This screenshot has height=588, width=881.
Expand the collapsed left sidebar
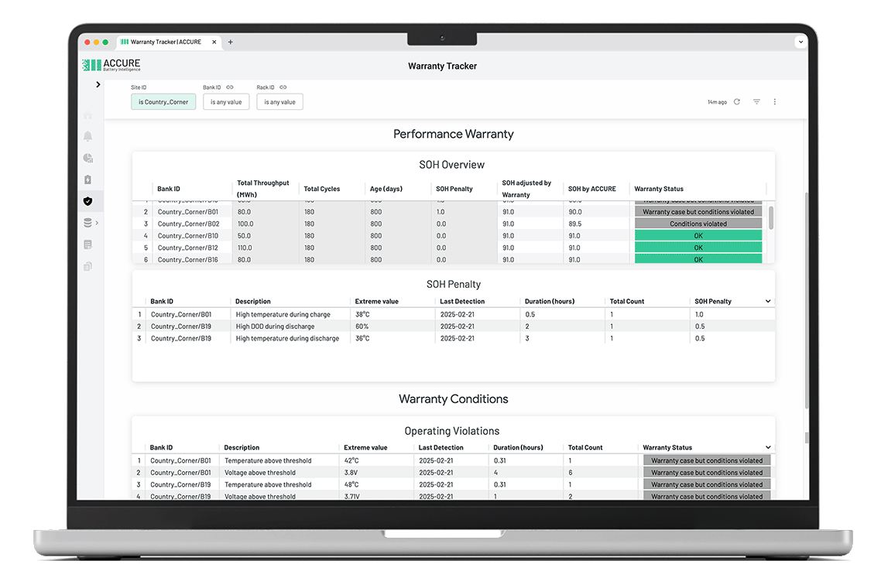point(98,84)
